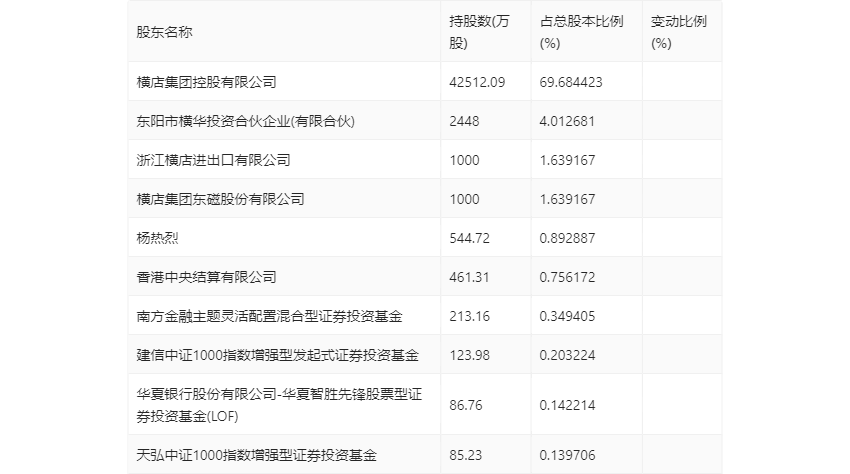Select 建信中证1000指数增强型发起式证券投资基金 name
Viewport: 850px width, 474px height.
(x=278, y=355)
